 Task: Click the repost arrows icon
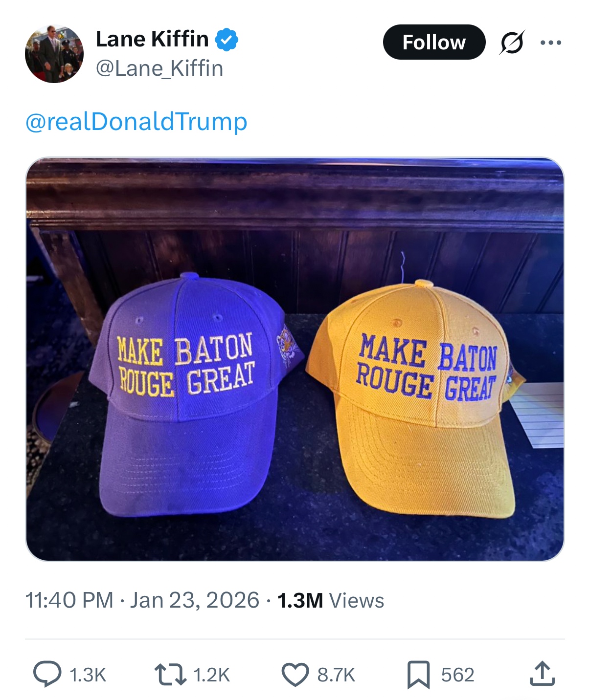(170, 675)
